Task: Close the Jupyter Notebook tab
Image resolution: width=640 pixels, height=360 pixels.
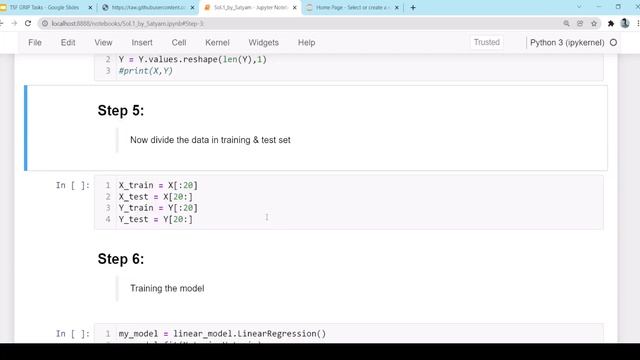Action: [x=295, y=7]
